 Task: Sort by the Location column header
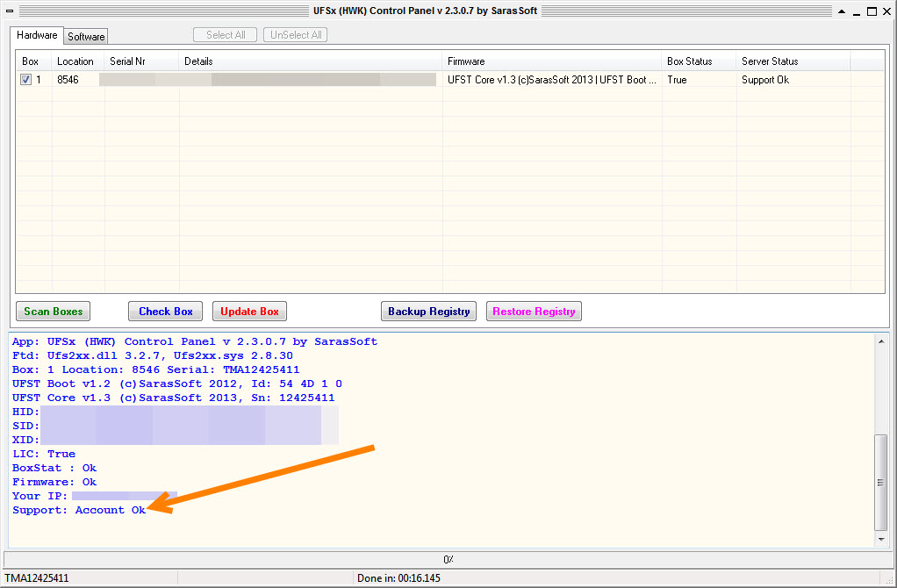[78, 61]
